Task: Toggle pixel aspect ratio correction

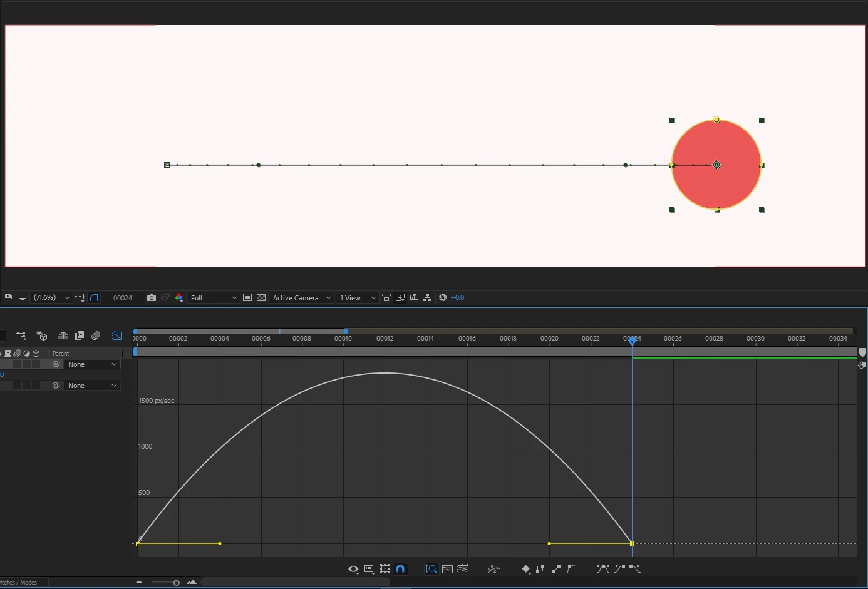Action: [386, 297]
